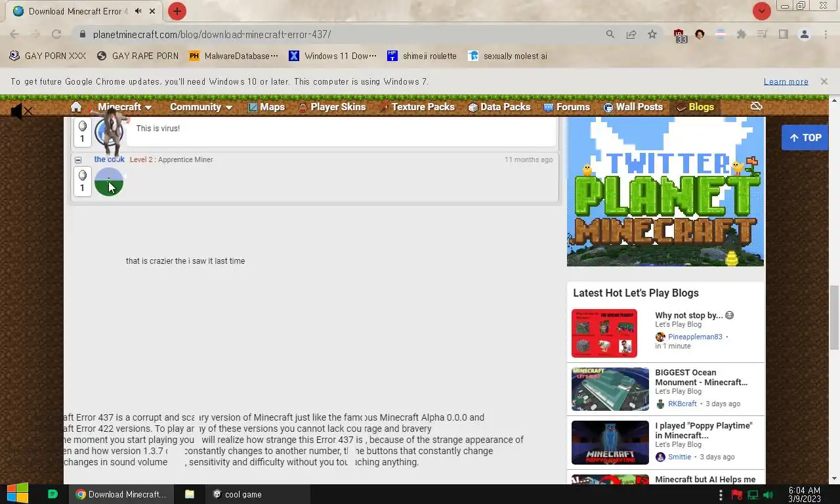840x504 pixels.
Task: Open the 'Why not stop by...' thumbnail
Action: click(x=604, y=333)
